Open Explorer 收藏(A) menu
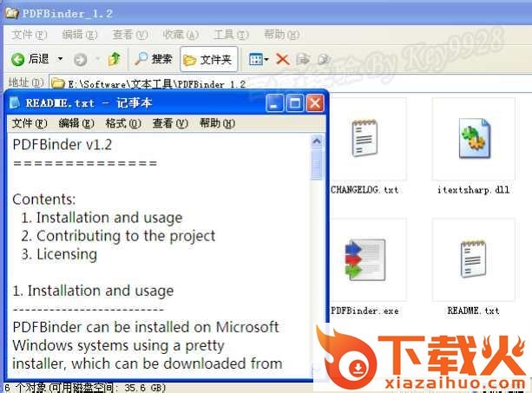Viewport: 532px width, 393px height. (x=181, y=35)
